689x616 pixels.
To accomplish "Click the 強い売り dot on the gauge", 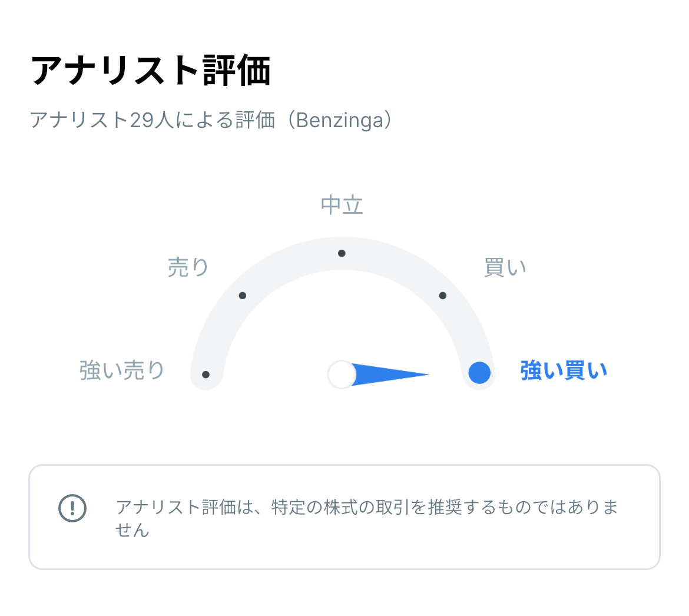I will (206, 375).
